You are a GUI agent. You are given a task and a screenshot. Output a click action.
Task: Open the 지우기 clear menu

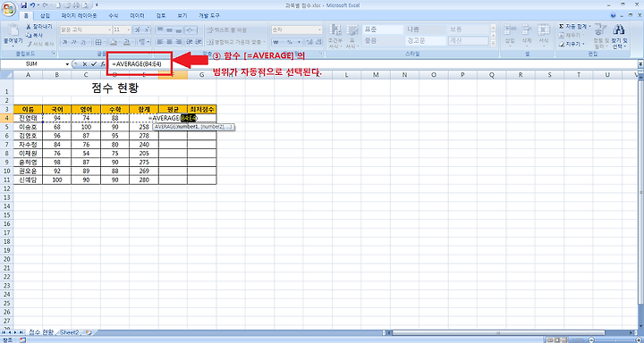coord(571,44)
